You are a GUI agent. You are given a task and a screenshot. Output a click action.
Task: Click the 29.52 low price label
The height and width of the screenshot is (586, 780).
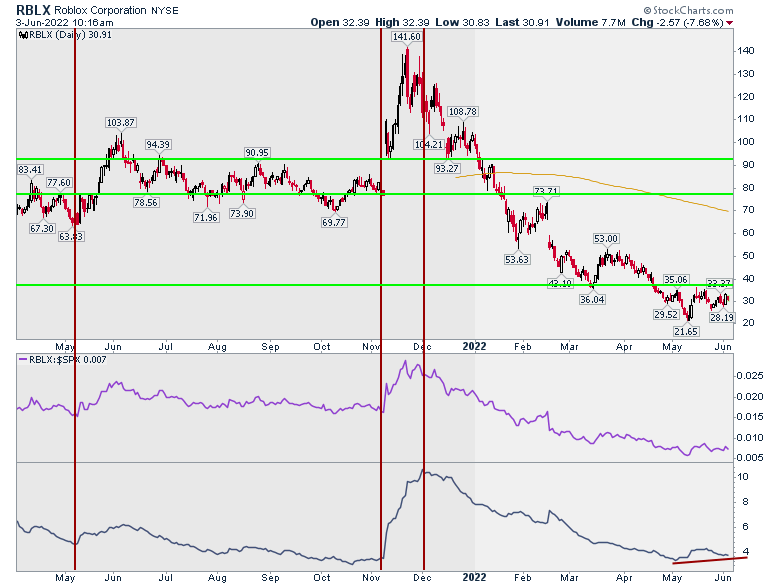[x=666, y=314]
